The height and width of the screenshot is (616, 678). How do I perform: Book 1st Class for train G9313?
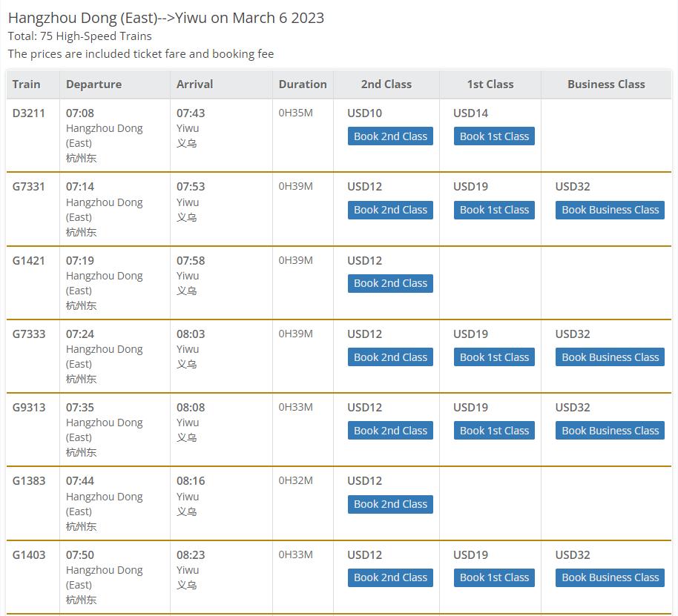pos(494,431)
